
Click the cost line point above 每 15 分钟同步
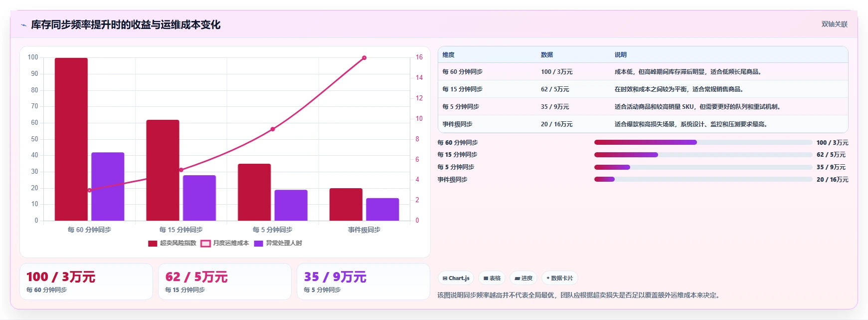coord(181,170)
